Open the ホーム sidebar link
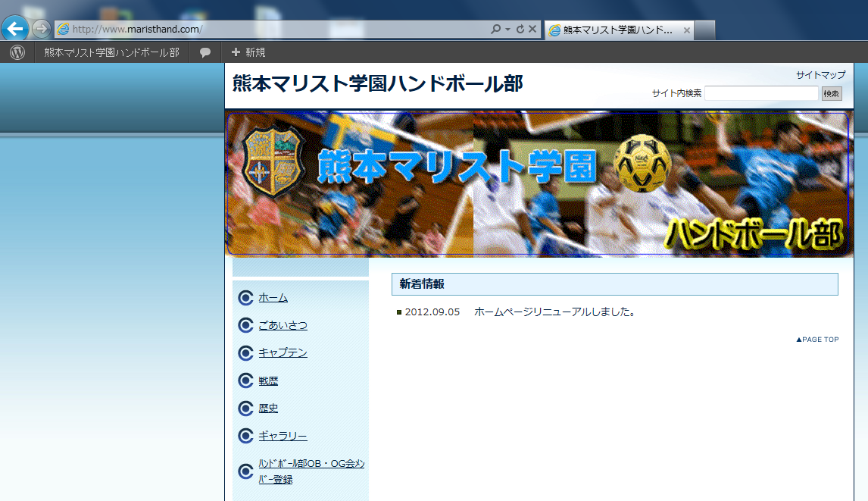The height and width of the screenshot is (501, 868). (273, 298)
